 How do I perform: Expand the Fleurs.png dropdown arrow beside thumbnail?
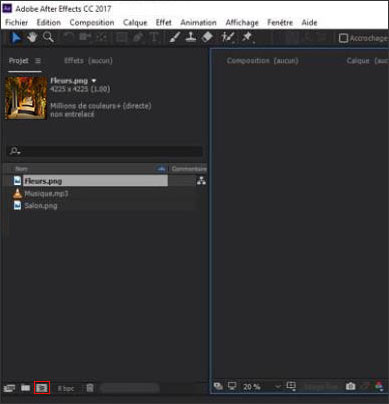94,81
